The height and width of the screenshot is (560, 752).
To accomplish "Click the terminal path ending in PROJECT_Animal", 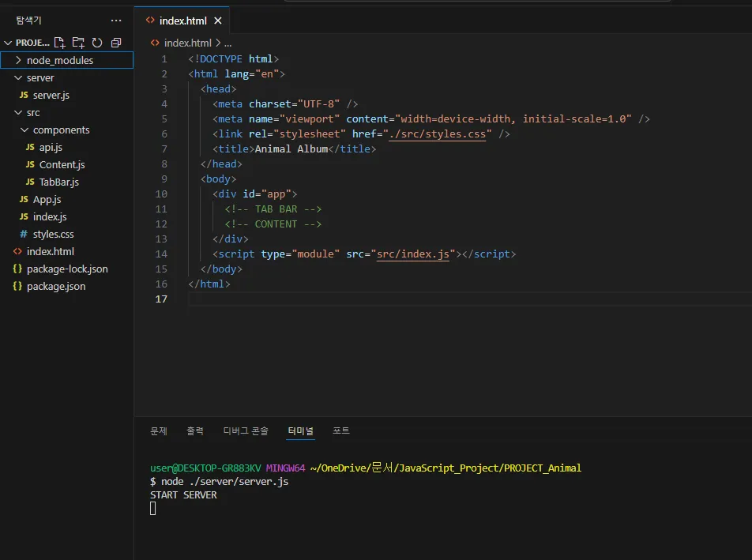I will (446, 468).
